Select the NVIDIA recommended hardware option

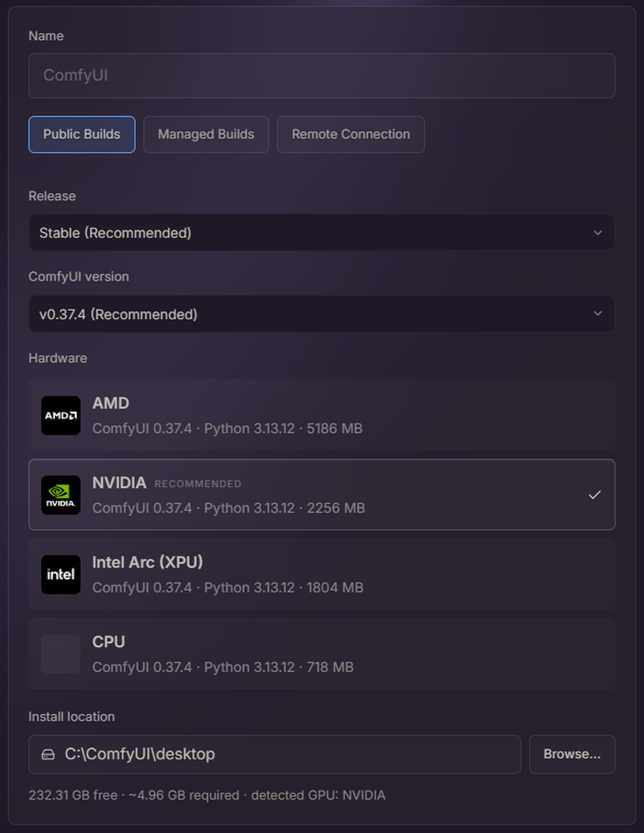322,495
